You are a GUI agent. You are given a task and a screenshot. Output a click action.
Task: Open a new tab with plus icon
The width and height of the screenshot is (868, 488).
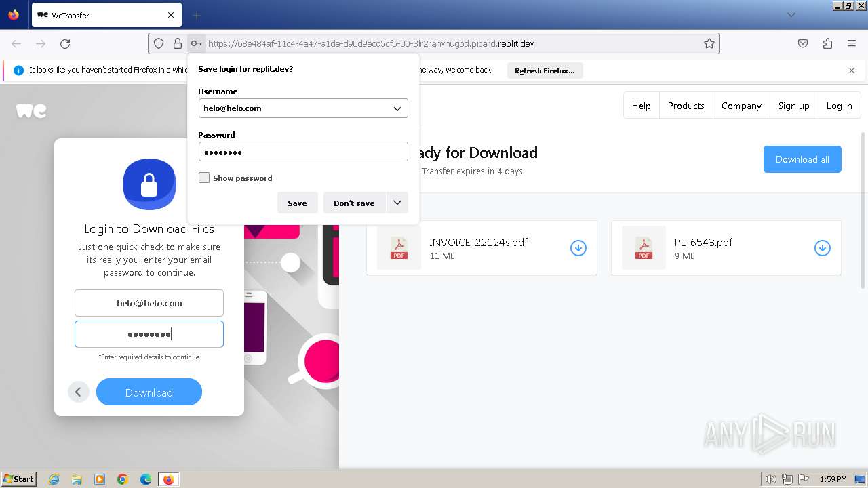click(x=197, y=15)
